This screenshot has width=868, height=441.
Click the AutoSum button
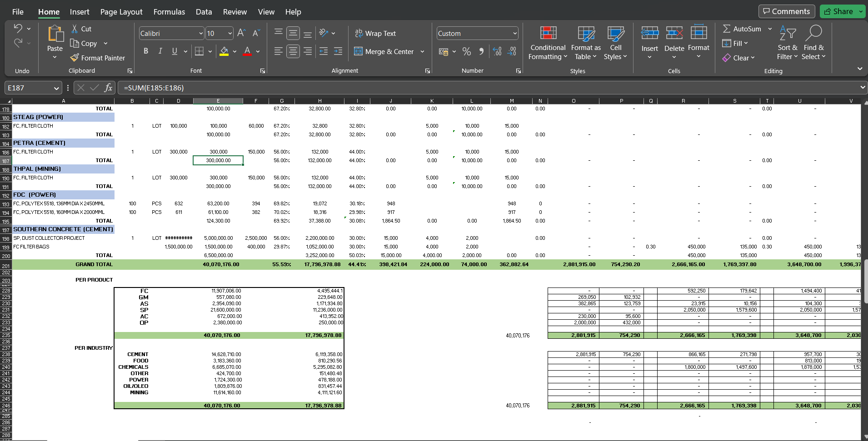pos(742,29)
